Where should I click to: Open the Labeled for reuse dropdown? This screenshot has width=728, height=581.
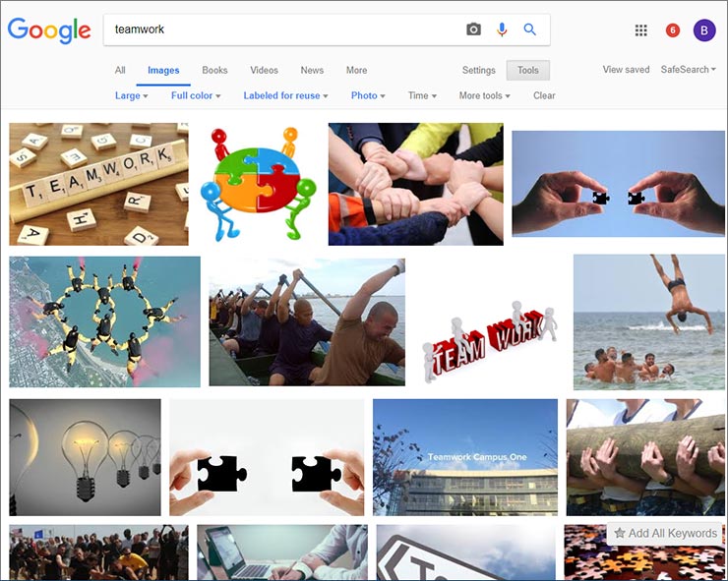pos(285,95)
